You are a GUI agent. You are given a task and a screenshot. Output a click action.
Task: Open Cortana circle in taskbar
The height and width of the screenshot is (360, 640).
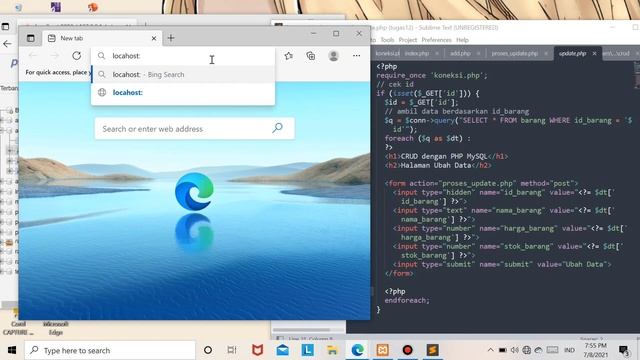point(208,350)
